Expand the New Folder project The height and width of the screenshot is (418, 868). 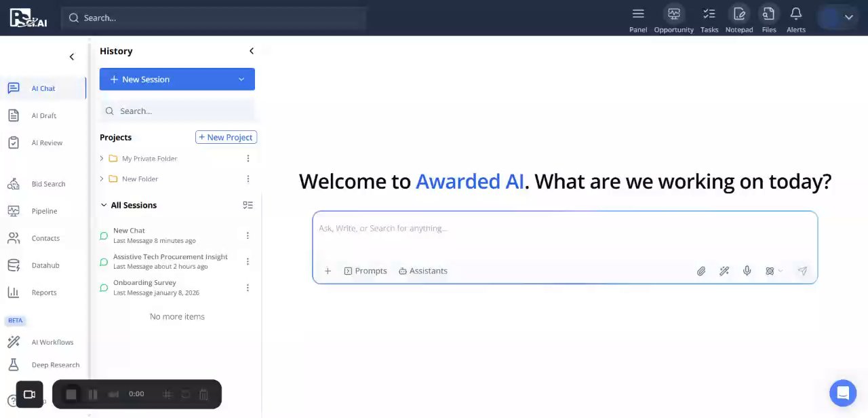click(x=102, y=178)
